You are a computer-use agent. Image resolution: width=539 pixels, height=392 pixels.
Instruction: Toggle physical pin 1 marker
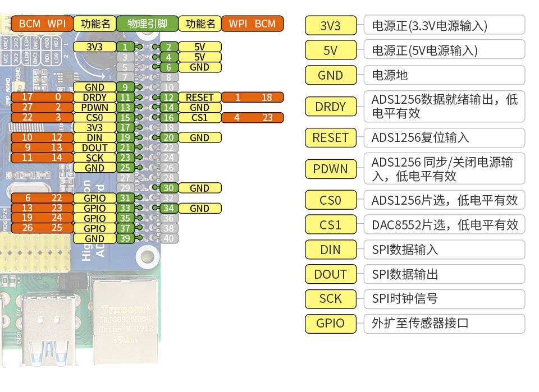point(125,47)
